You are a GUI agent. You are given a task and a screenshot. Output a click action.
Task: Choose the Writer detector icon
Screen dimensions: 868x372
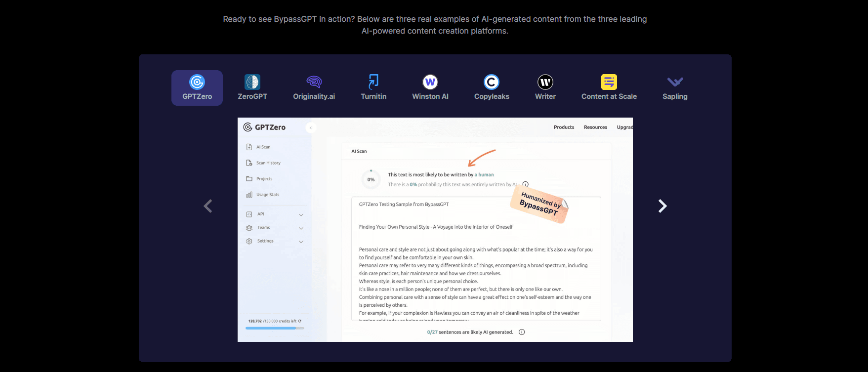pyautogui.click(x=545, y=82)
